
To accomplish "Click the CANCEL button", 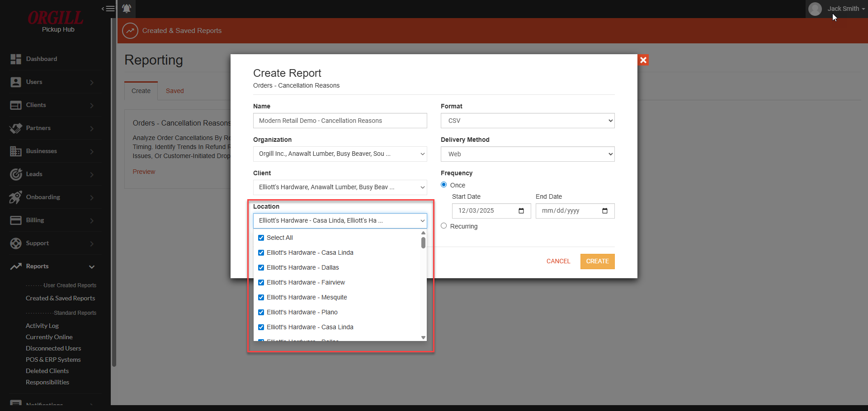I will click(x=558, y=262).
